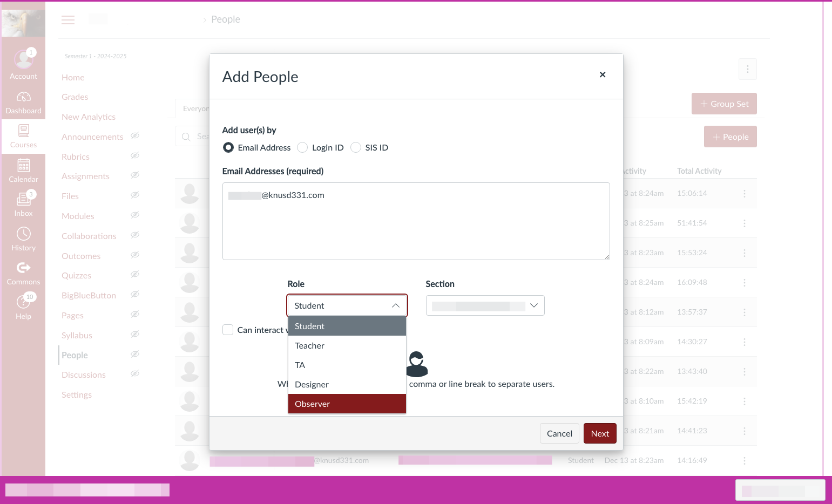The width and height of the screenshot is (832, 504).
Task: Collapse the Role dropdown showing Student
Action: (x=347, y=305)
